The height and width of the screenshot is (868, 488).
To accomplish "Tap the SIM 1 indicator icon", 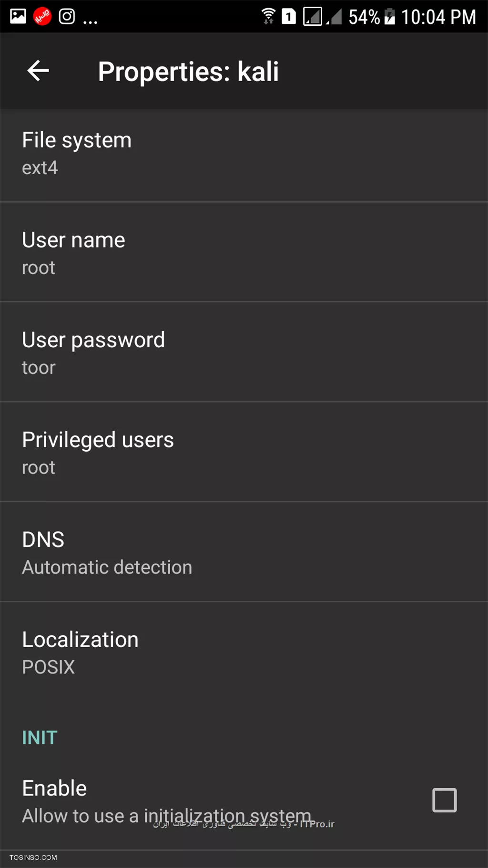I will (289, 17).
